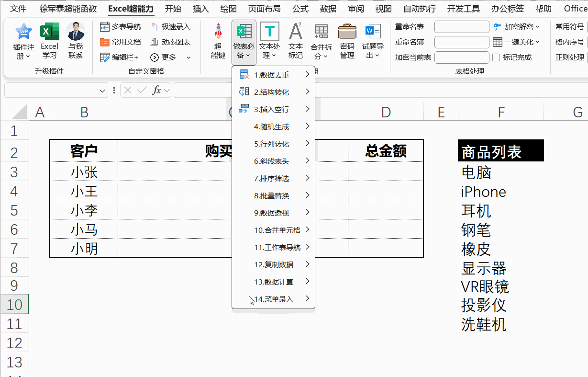
Task: Select the 总金额 header cell
Action: tap(386, 151)
